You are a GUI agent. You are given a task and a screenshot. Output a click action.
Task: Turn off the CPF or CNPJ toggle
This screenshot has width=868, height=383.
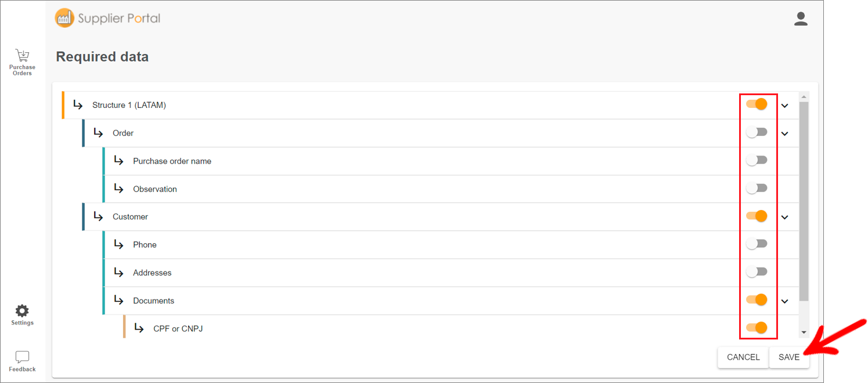point(757,328)
